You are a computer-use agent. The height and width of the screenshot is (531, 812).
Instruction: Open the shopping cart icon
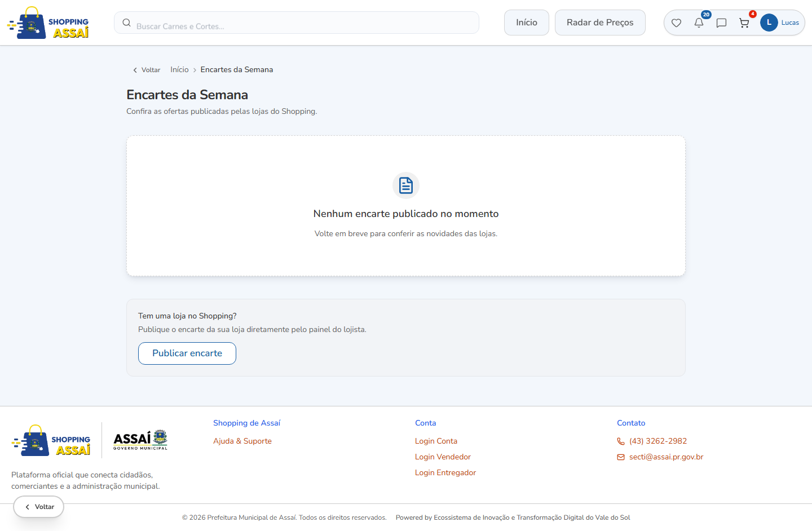[x=744, y=23]
